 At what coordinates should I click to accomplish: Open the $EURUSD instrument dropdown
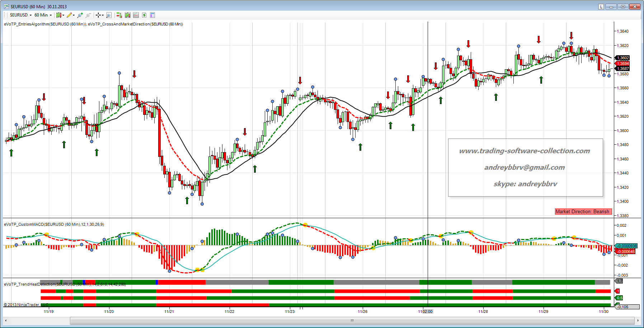click(x=20, y=15)
